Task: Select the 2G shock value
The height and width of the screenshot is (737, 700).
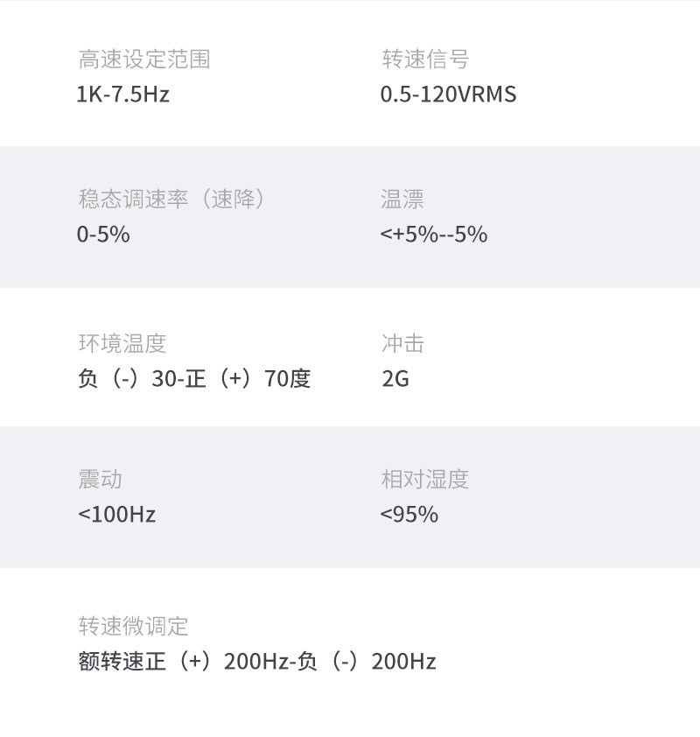Action: [x=395, y=379]
